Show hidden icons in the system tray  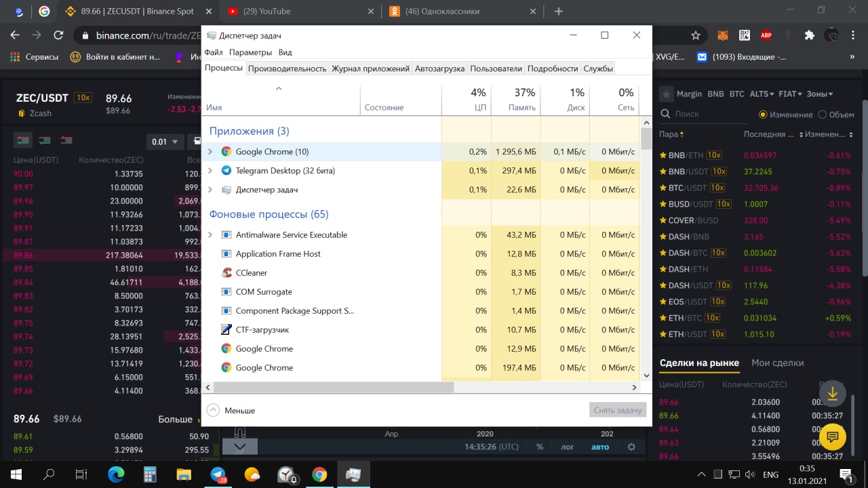click(701, 474)
